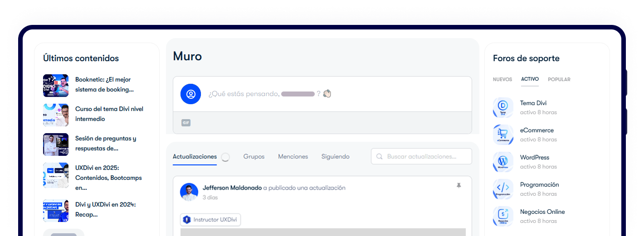Open the Negocios Online forum title link
This screenshot has height=236, width=644.
(542, 212)
